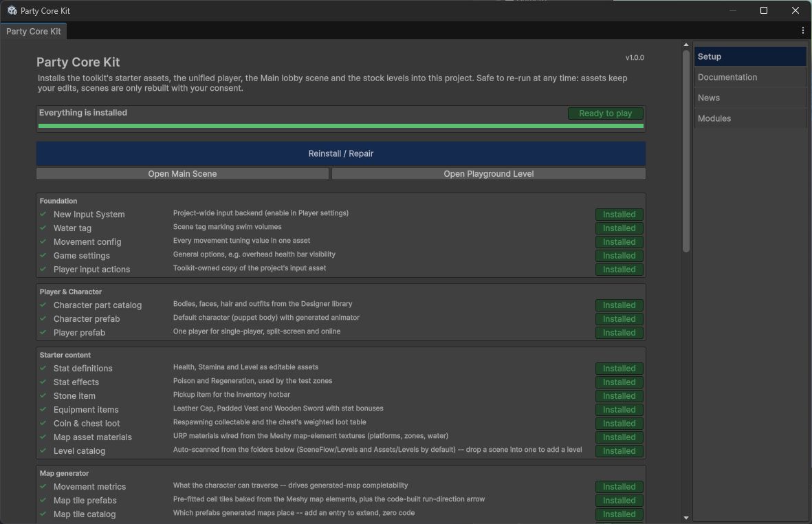Open the three-dot window options menu
Viewport: 812px width, 524px height.
(802, 30)
